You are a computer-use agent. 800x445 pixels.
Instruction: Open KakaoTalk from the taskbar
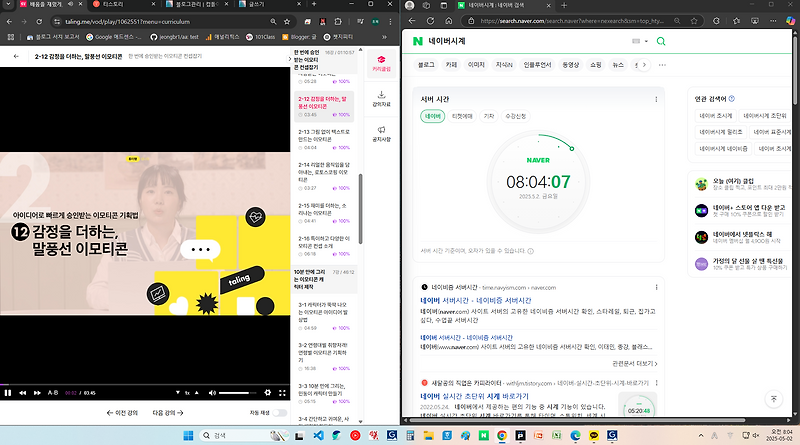594,435
